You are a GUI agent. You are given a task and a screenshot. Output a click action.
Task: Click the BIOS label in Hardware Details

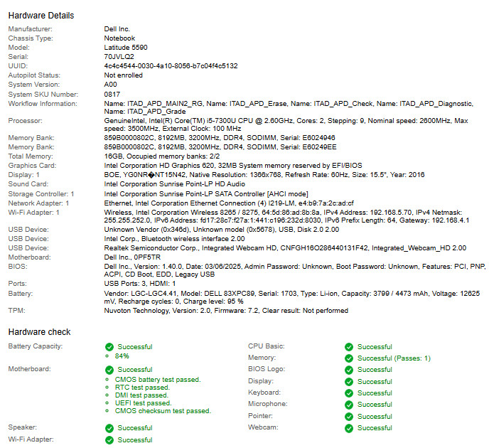(x=18, y=267)
